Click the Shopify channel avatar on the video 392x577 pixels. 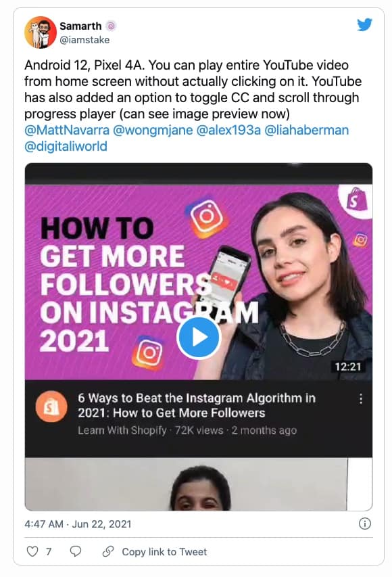[51, 407]
